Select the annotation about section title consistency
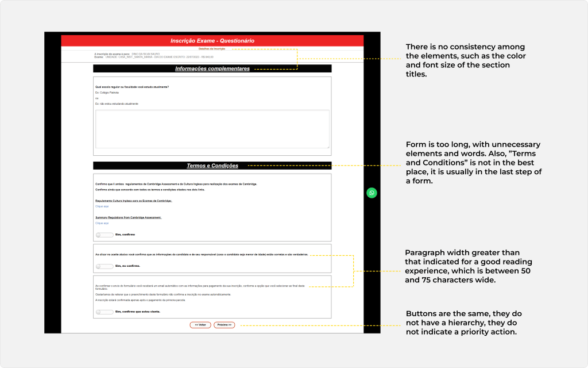Screen dimensions: 588x368 (x=466, y=60)
